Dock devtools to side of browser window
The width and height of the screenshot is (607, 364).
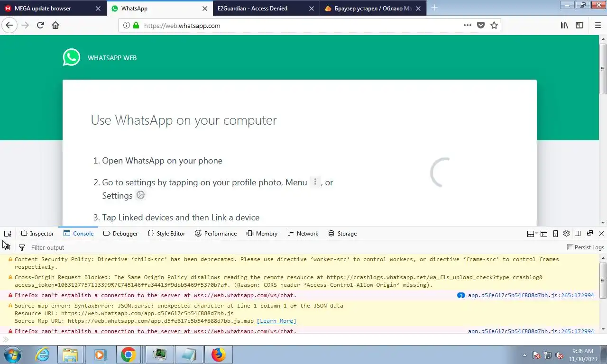[x=578, y=234]
